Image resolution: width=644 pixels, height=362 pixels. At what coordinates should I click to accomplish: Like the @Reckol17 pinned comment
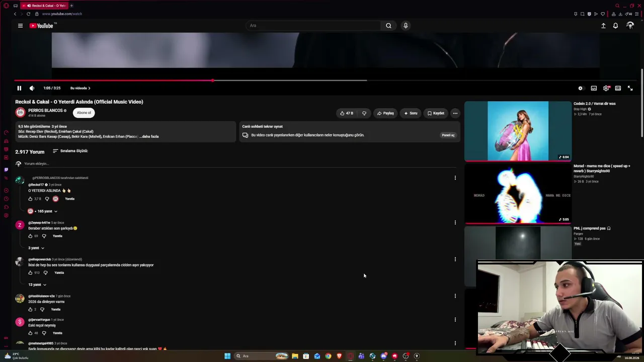[30, 199]
